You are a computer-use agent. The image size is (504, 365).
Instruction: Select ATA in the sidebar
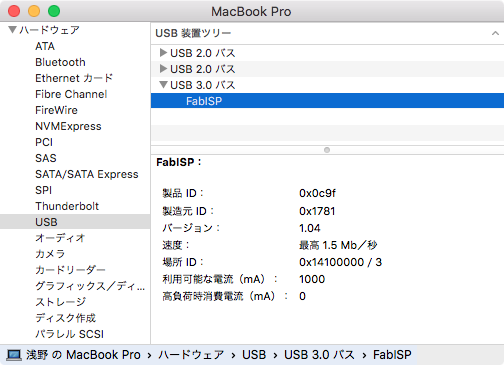tap(45, 46)
